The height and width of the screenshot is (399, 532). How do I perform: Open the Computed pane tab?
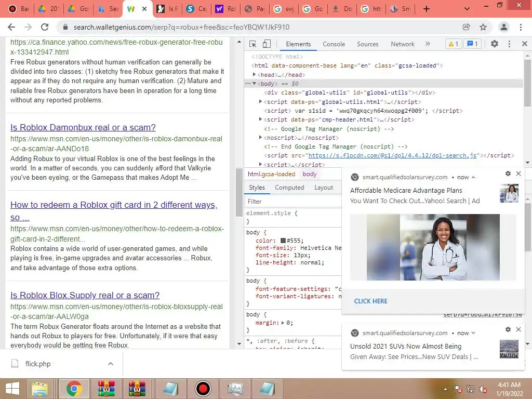point(289,188)
